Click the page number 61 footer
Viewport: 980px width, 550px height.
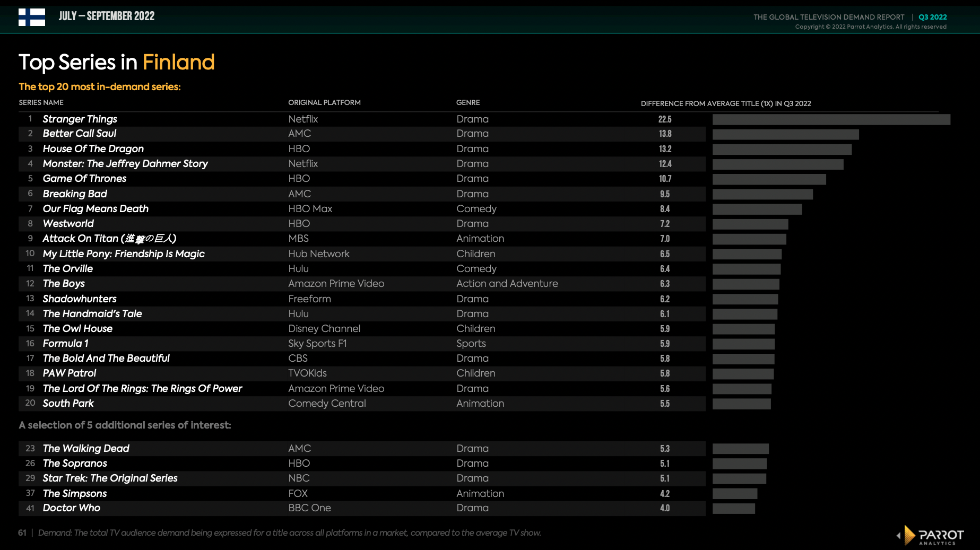click(22, 533)
